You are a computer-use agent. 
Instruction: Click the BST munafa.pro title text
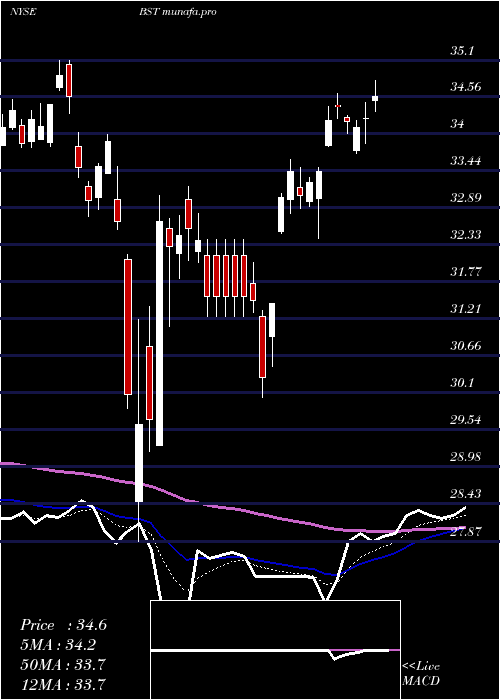[178, 12]
